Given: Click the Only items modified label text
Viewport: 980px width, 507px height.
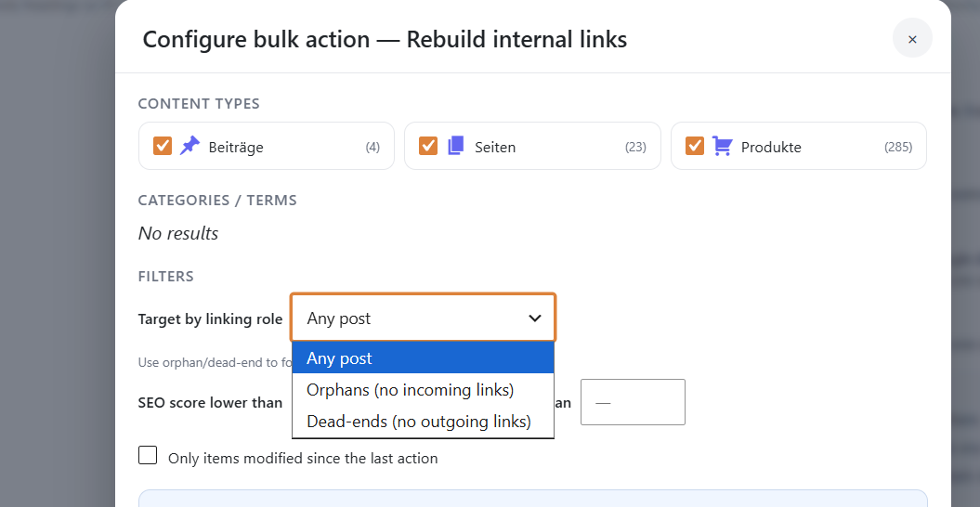Looking at the screenshot, I should coord(303,458).
